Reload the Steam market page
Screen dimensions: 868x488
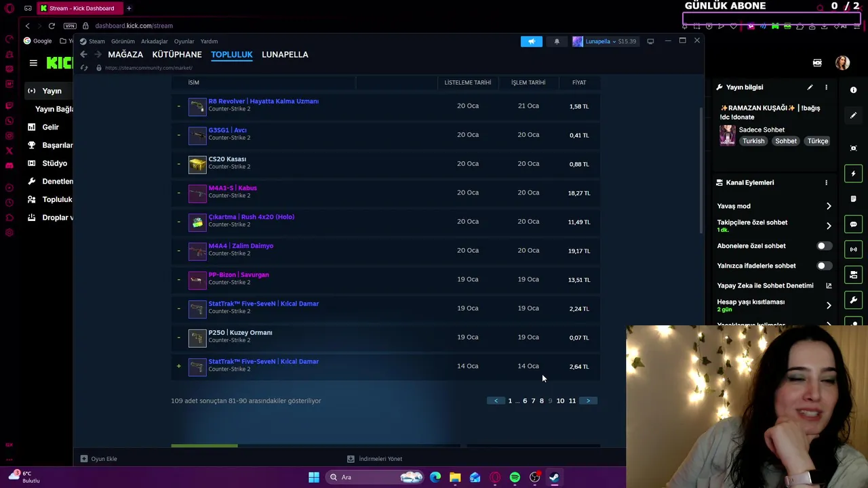pos(84,68)
